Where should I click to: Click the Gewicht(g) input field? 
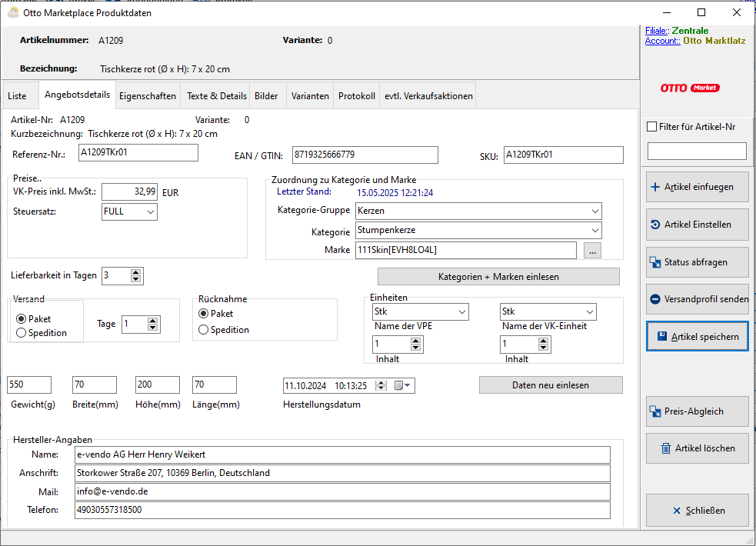pyautogui.click(x=29, y=385)
